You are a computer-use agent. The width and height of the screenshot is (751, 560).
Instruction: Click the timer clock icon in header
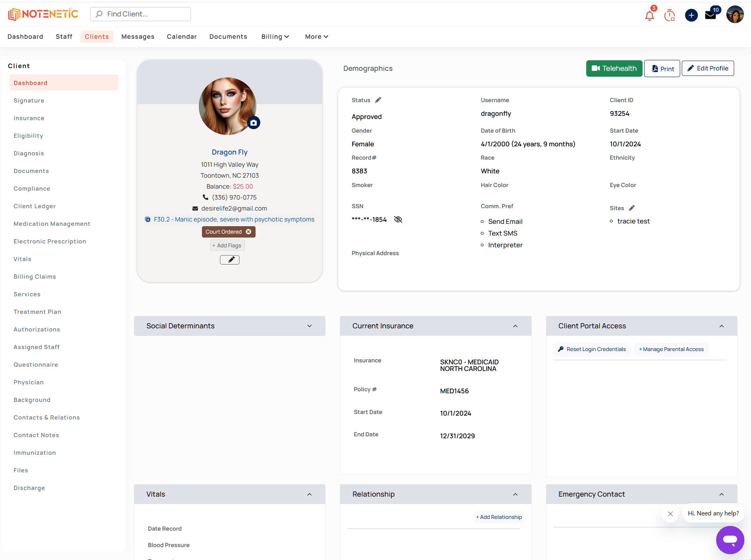click(x=670, y=15)
